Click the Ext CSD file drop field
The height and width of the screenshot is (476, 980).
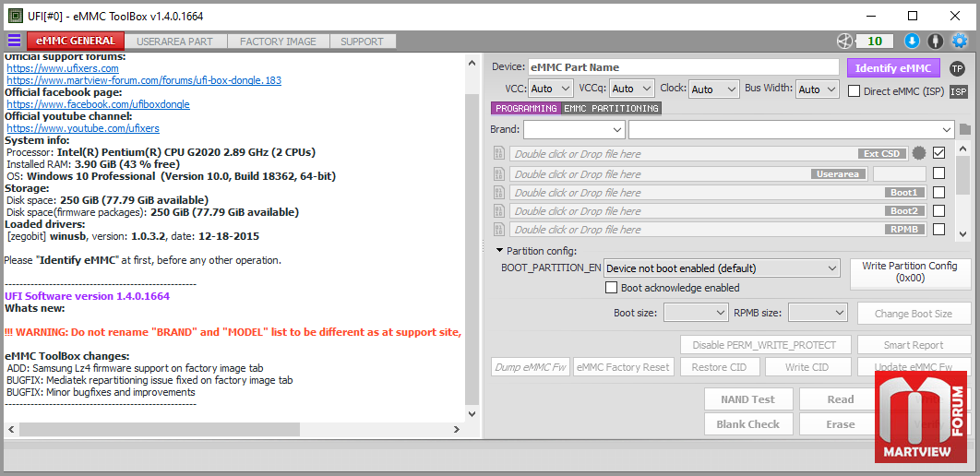click(709, 154)
